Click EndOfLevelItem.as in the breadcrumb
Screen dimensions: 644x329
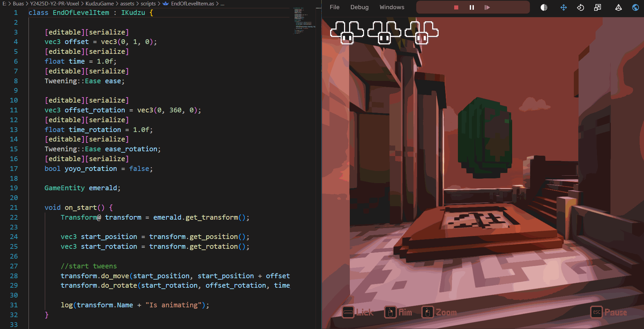(x=192, y=4)
